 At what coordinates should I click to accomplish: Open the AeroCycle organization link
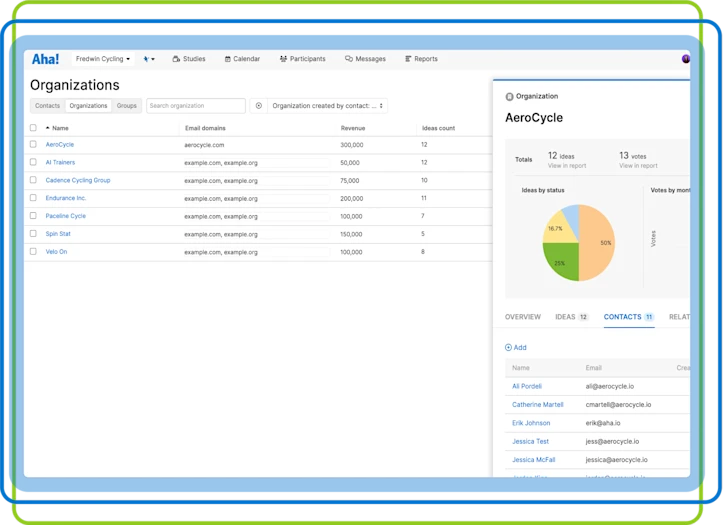(x=59, y=144)
